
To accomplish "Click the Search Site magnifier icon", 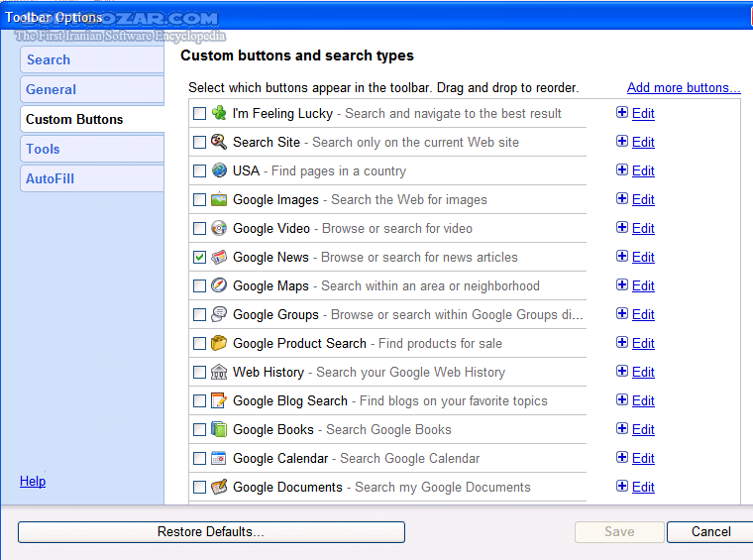I will click(219, 142).
